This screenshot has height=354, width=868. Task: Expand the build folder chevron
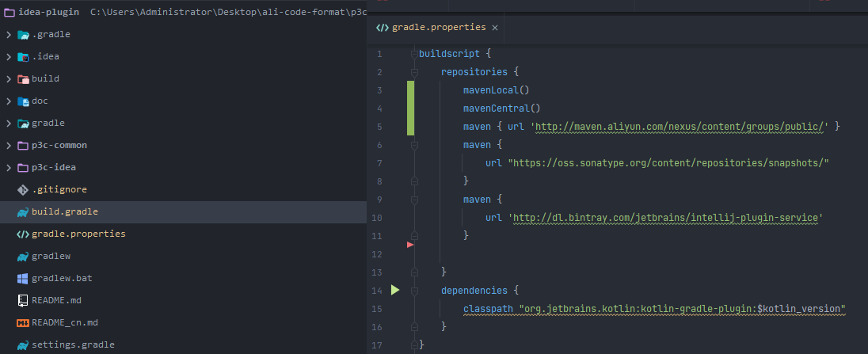point(8,79)
